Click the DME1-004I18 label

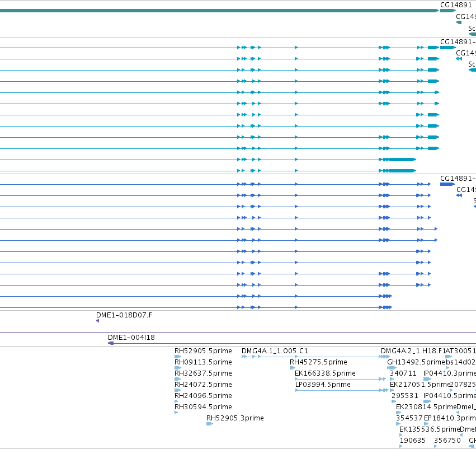tap(131, 338)
